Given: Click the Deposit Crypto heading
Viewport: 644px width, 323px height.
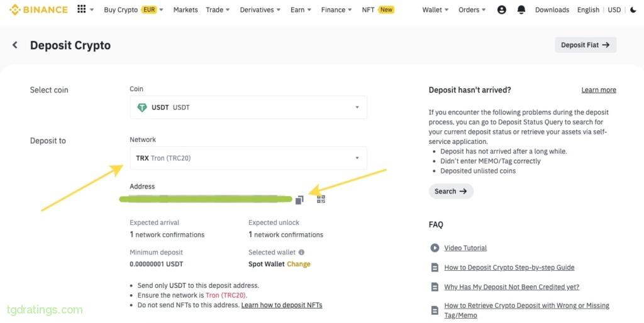Looking at the screenshot, I should point(70,45).
